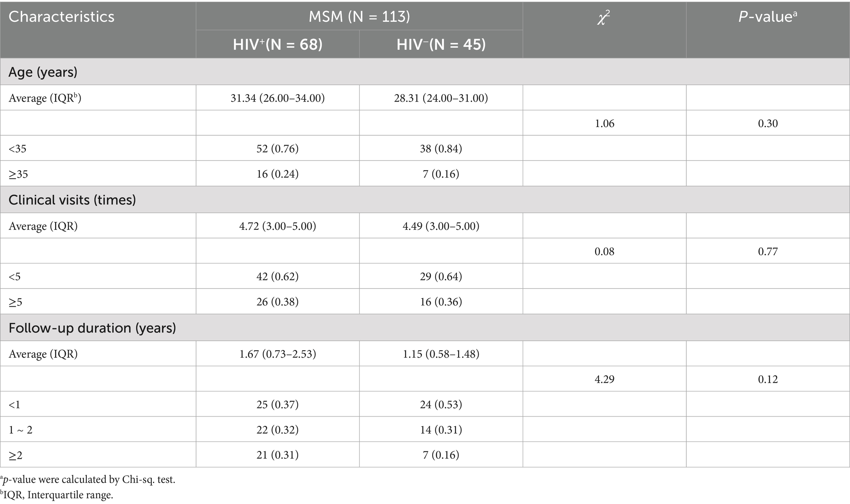Select cell 4.72 (3.00–5.00)
This screenshot has height=504, width=850.
[278, 226]
